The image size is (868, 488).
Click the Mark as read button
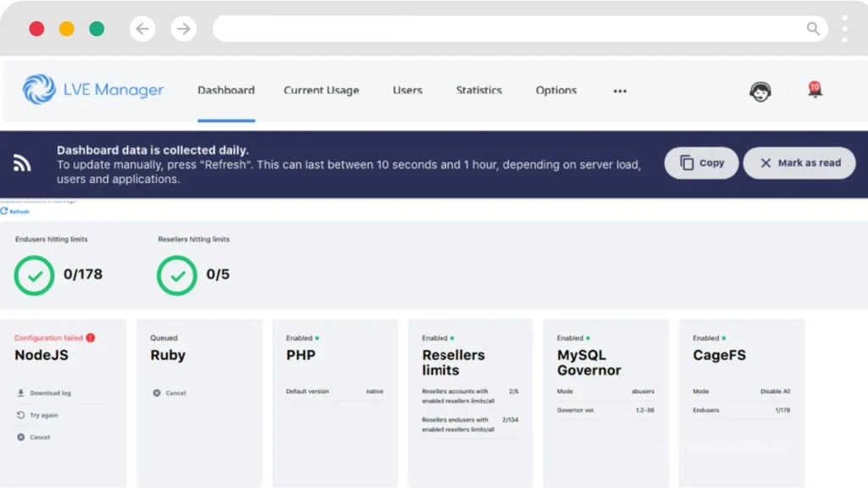click(799, 163)
